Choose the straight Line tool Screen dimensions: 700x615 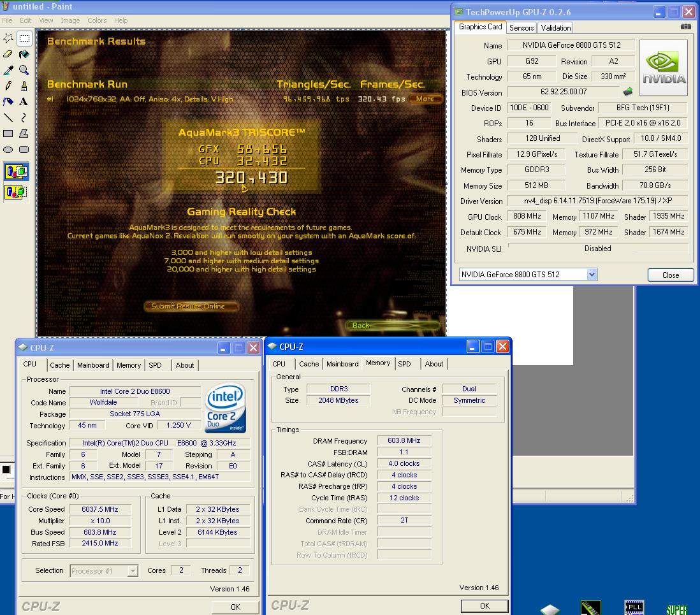(x=8, y=117)
